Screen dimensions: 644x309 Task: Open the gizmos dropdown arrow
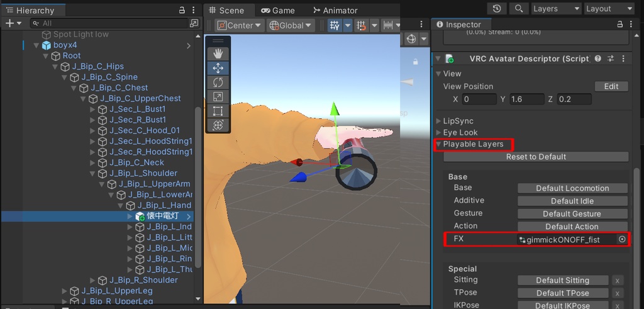pyautogui.click(x=423, y=40)
